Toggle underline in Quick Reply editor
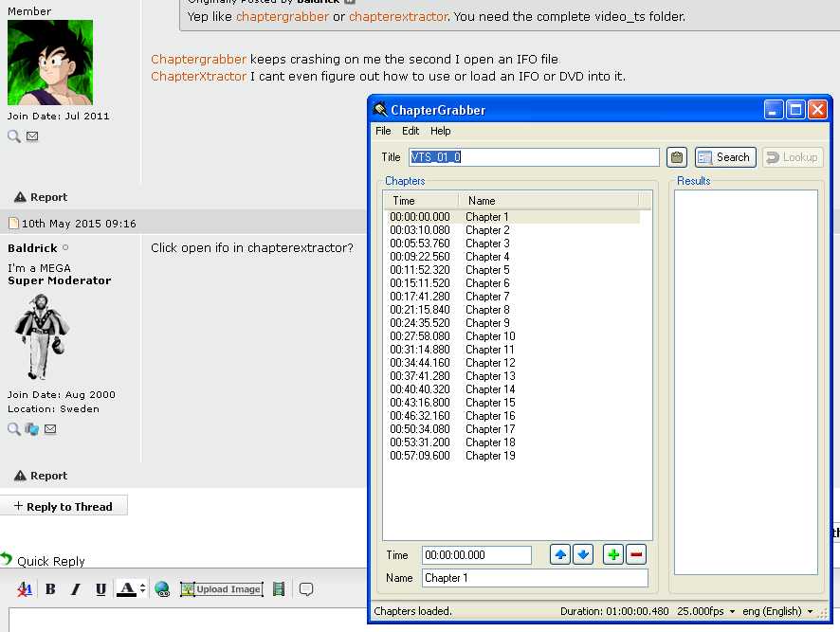The height and width of the screenshot is (632, 840). pos(100,589)
